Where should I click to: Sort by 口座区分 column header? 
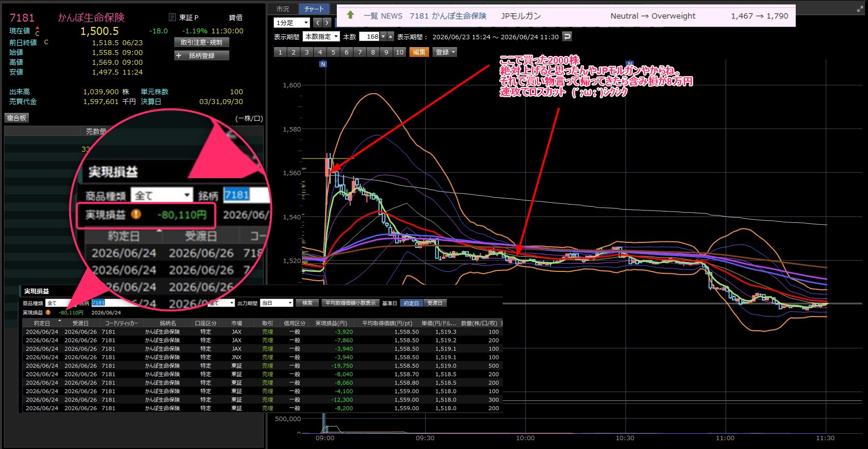tap(206, 323)
